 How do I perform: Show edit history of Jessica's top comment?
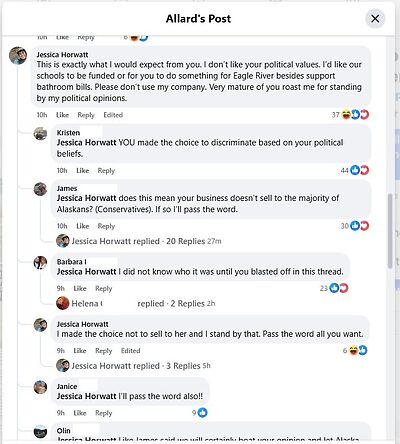click(x=113, y=115)
